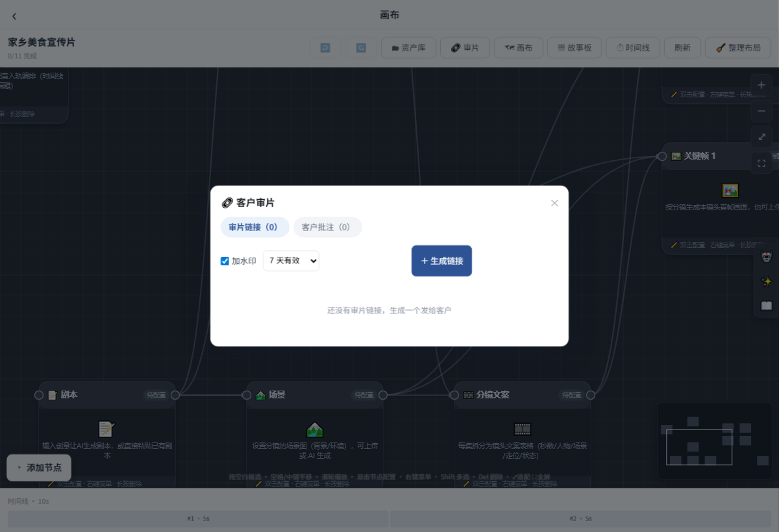
Task: Click the 刷新 refresh button
Action: tap(682, 47)
